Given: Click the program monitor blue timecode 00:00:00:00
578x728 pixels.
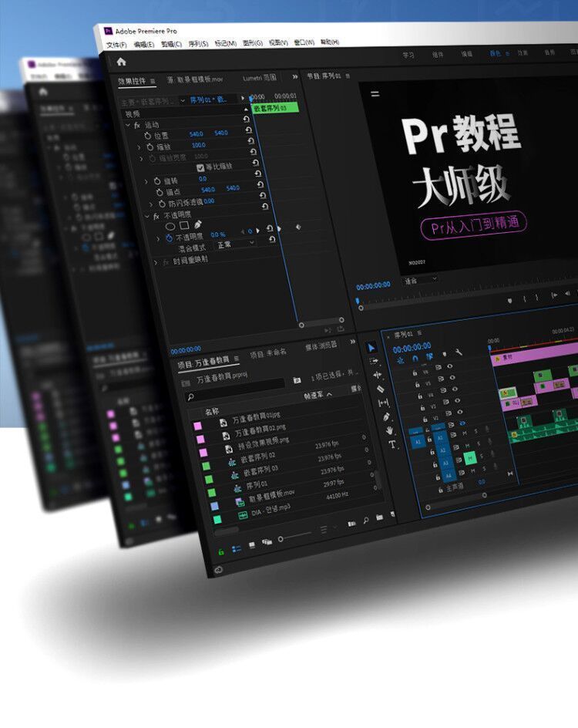Looking at the screenshot, I should [373, 286].
